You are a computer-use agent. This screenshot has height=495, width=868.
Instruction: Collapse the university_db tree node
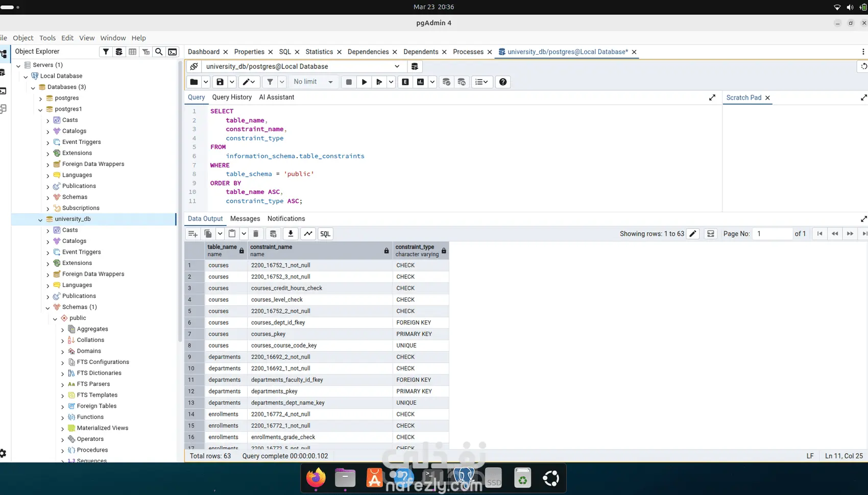(x=40, y=219)
